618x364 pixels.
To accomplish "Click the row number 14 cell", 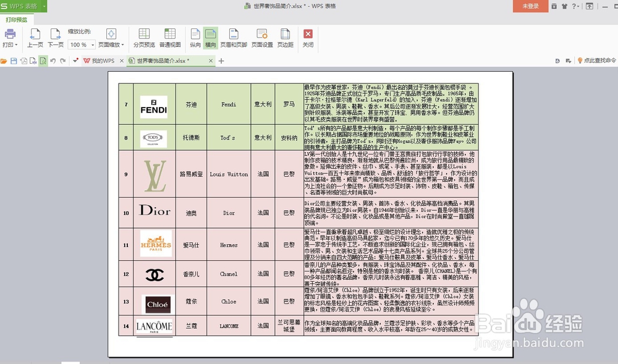I will [x=126, y=326].
